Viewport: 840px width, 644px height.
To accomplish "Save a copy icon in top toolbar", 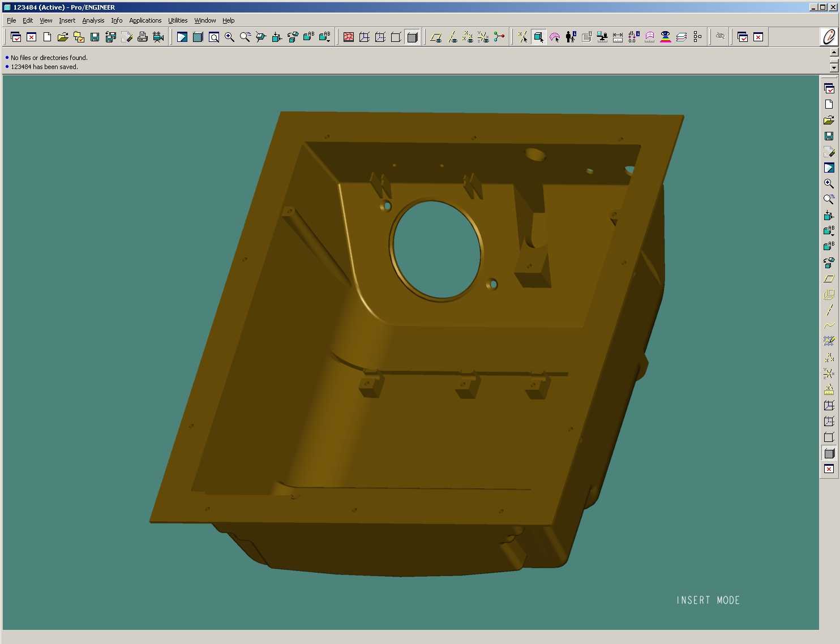I will pyautogui.click(x=110, y=37).
